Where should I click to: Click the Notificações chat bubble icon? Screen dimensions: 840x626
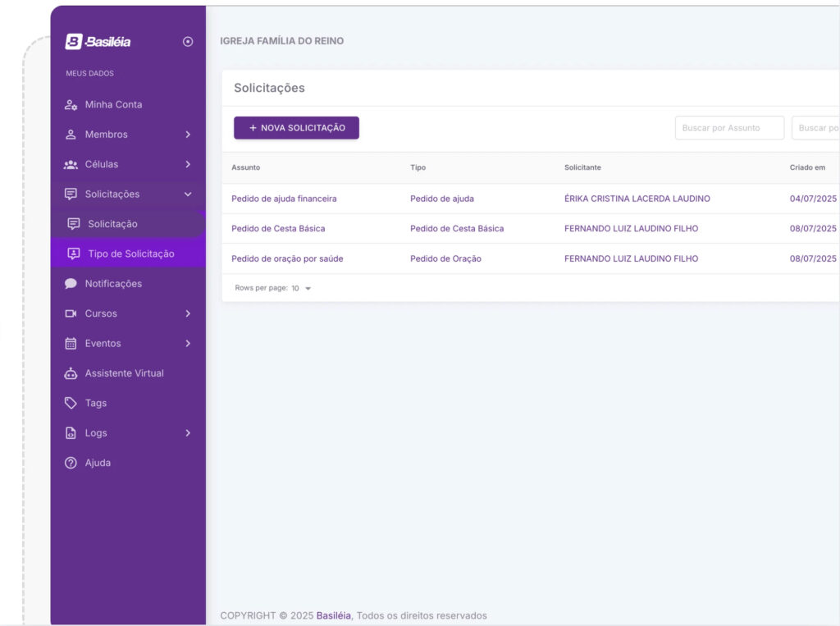coord(71,284)
